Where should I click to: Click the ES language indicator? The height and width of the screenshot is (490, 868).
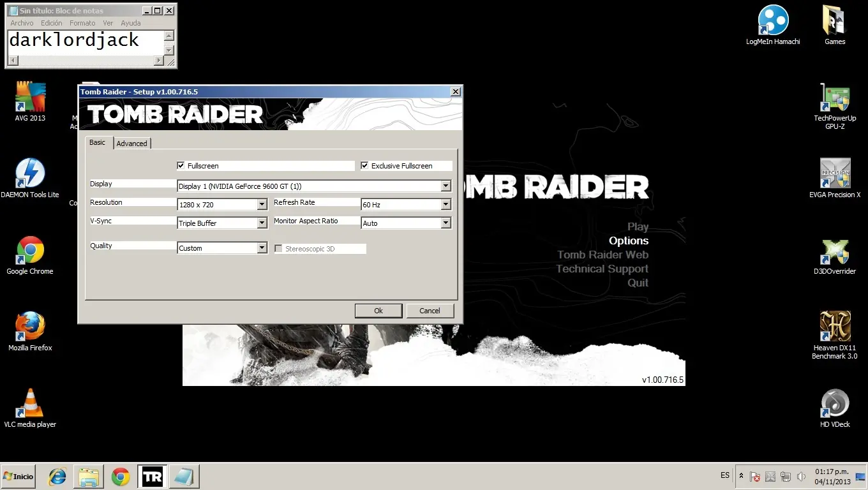tap(725, 475)
